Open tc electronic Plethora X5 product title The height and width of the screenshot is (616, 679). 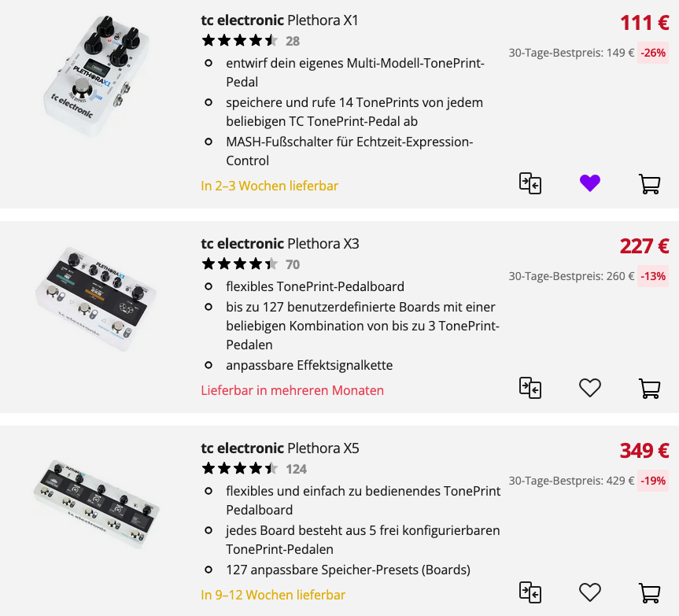(279, 448)
